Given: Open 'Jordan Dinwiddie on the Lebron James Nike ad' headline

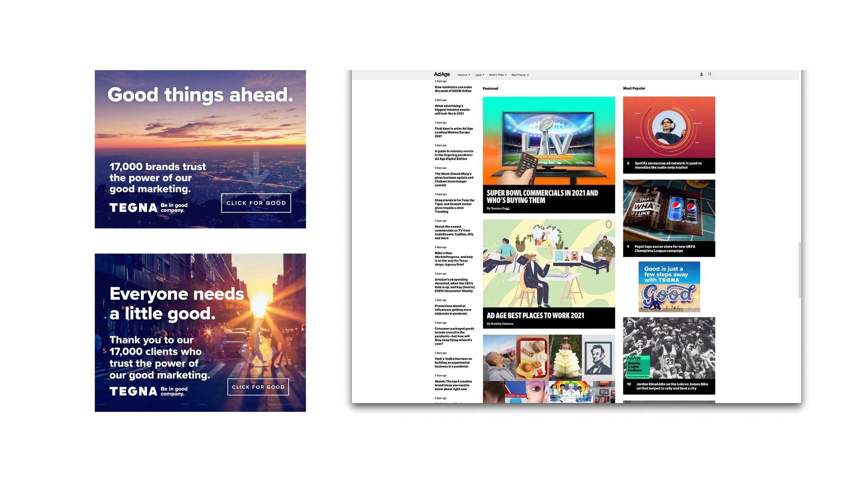Looking at the screenshot, I should [672, 386].
